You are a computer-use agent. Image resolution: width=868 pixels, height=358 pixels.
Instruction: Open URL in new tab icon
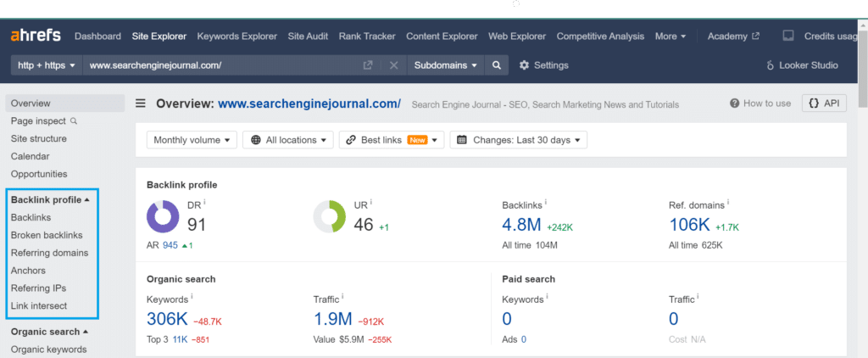point(368,64)
